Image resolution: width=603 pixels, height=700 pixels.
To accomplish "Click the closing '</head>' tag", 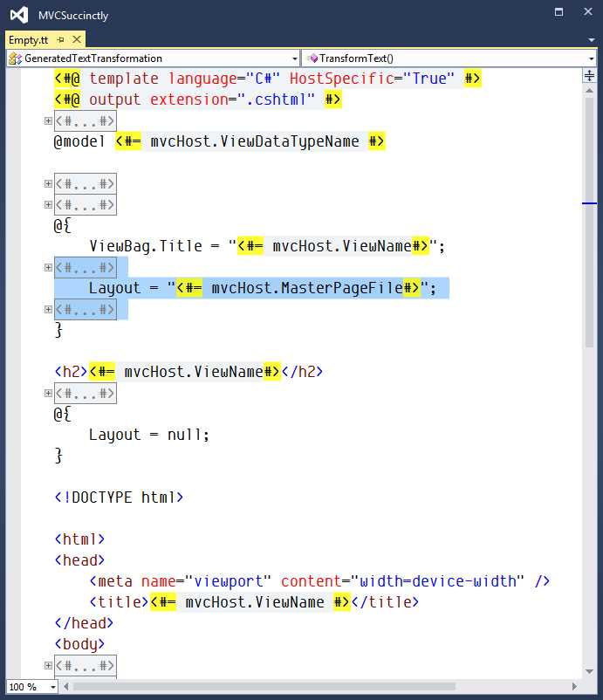I will [84, 623].
